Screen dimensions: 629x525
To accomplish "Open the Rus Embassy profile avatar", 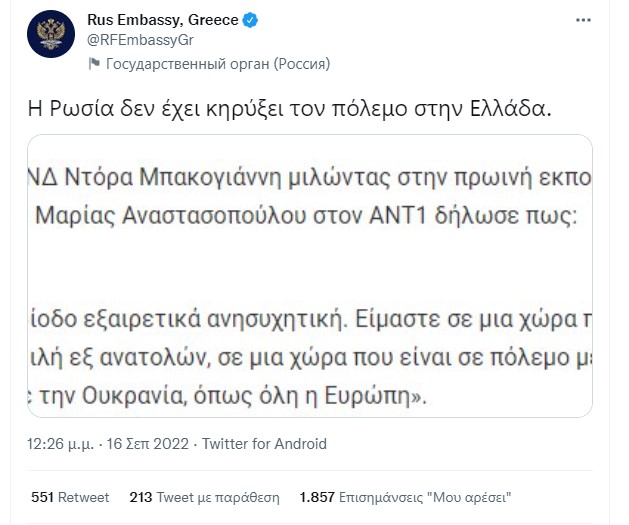I will pyautogui.click(x=51, y=34).
